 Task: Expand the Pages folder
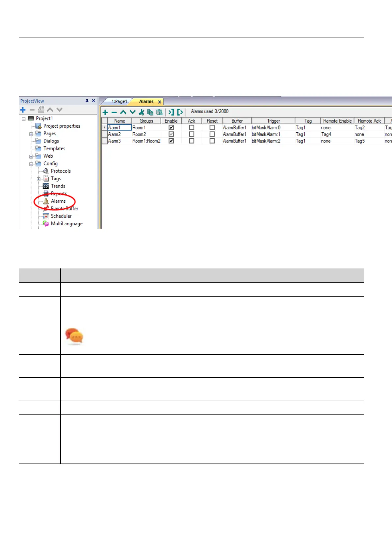coord(31,134)
